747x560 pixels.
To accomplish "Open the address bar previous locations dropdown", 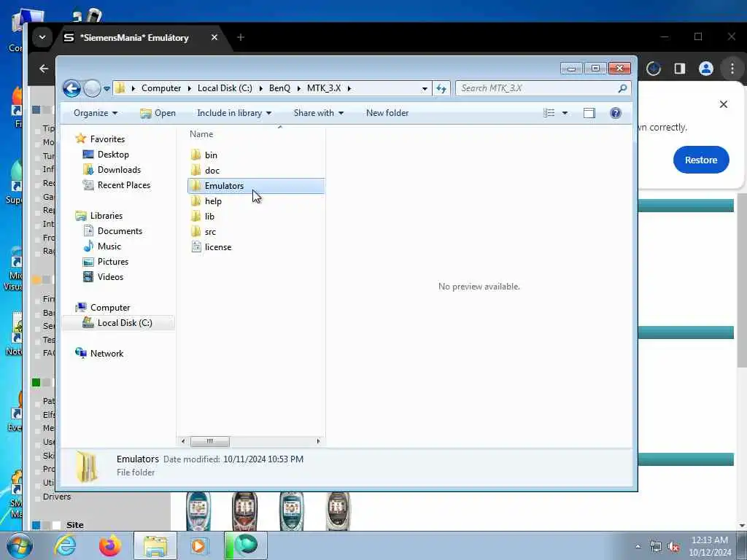I will click(x=425, y=88).
